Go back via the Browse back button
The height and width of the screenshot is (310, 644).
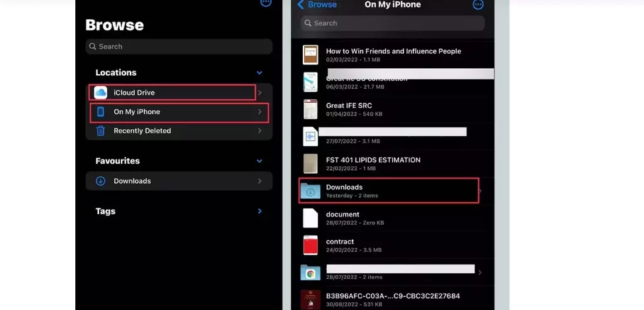point(317,4)
